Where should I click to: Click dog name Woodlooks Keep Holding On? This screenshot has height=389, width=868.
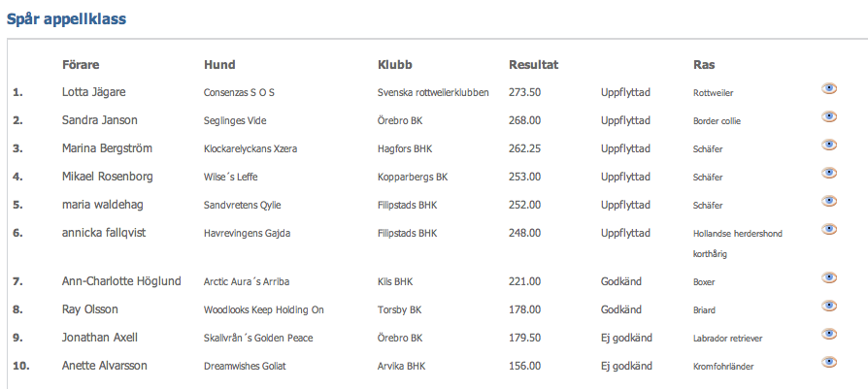[x=263, y=309]
